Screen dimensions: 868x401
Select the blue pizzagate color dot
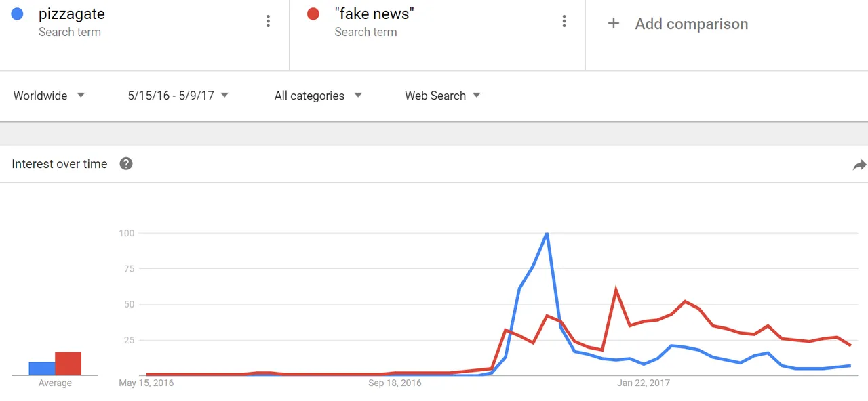tap(18, 14)
